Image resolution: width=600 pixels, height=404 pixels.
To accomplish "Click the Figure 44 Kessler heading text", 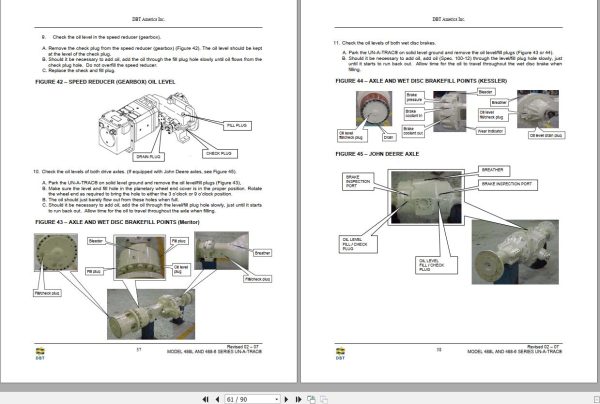I will 421,81.
